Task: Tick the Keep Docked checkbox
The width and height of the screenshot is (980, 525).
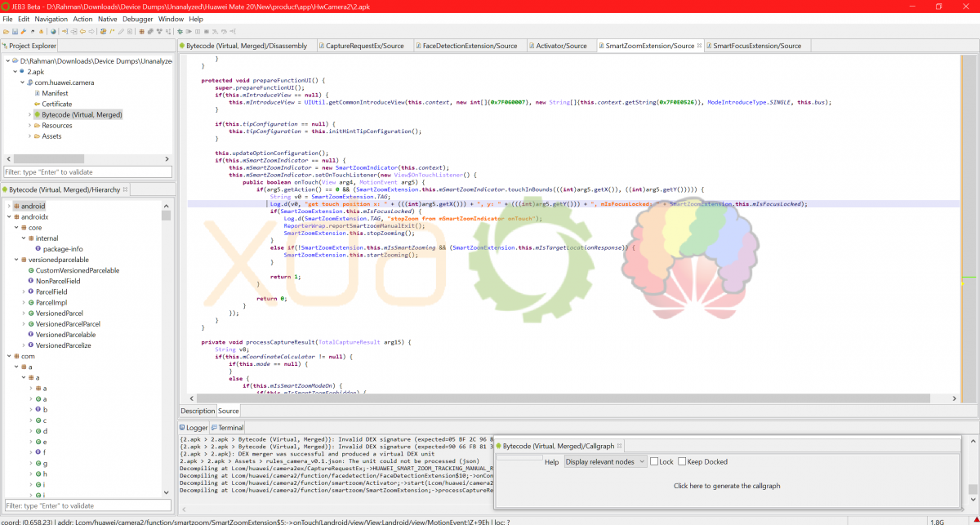Action: [x=682, y=461]
